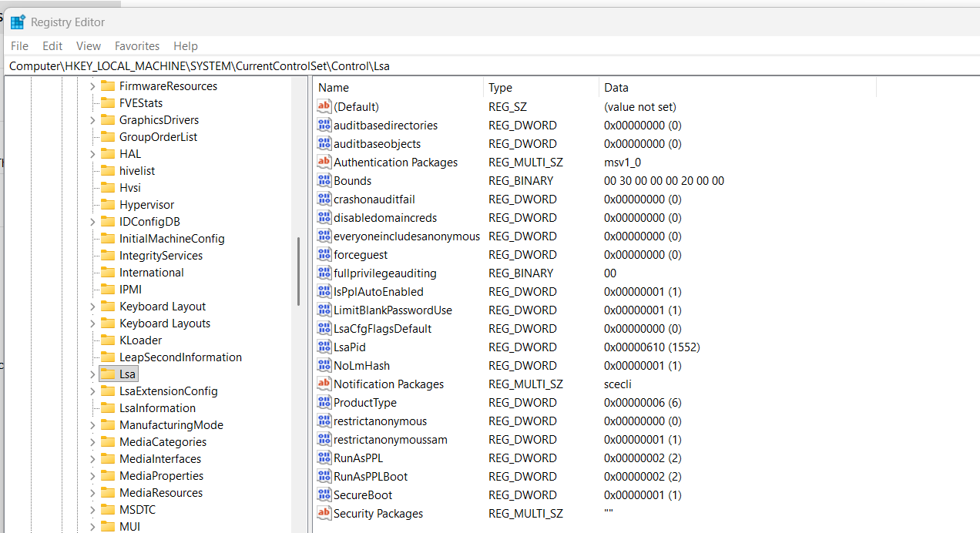Open the Help menu
980x533 pixels.
pos(186,46)
